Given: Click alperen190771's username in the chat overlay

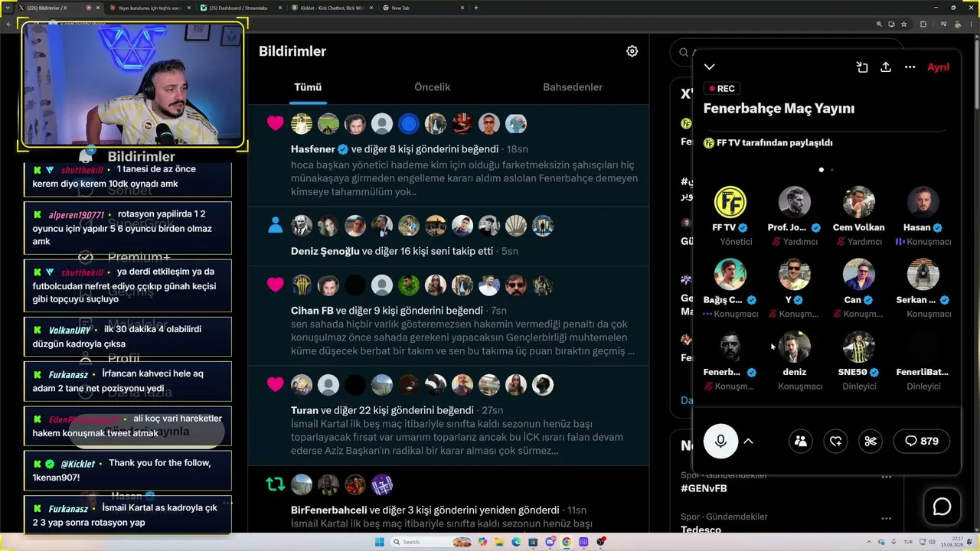Looking at the screenshot, I should tap(76, 215).
